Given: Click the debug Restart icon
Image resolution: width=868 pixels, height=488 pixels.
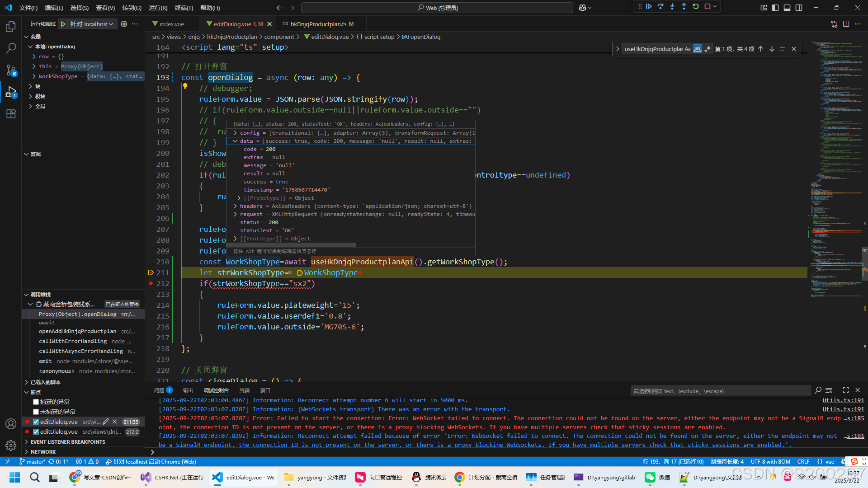Looking at the screenshot, I should pyautogui.click(x=696, y=7).
